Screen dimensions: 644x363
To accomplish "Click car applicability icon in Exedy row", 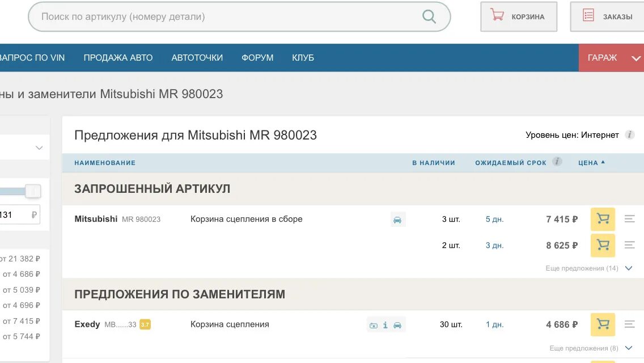I will coord(397,325).
